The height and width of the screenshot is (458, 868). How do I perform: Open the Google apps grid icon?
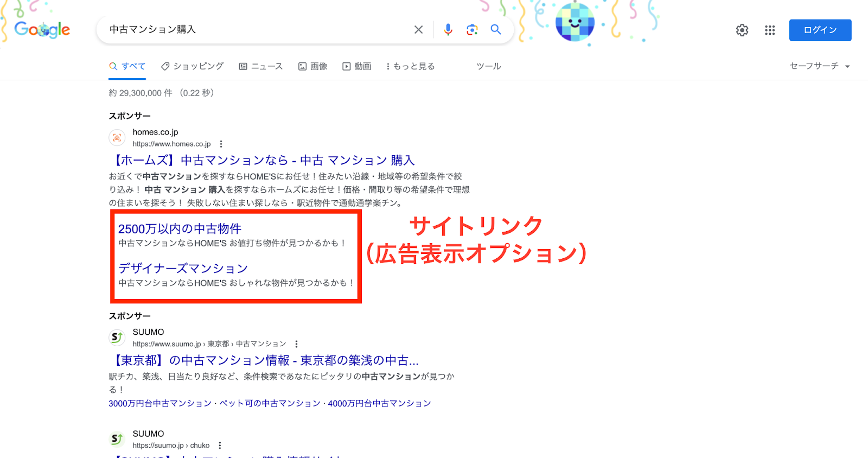click(770, 30)
